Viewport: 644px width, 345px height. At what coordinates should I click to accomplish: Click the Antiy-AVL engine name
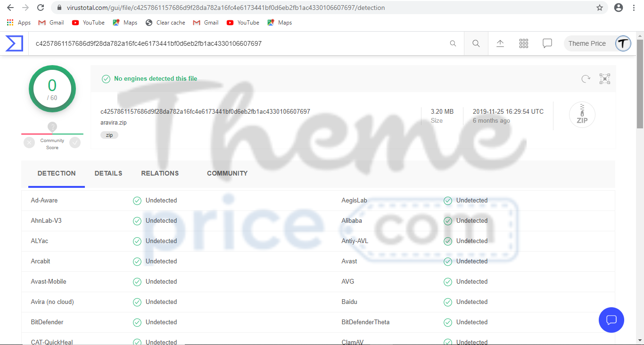pos(355,241)
